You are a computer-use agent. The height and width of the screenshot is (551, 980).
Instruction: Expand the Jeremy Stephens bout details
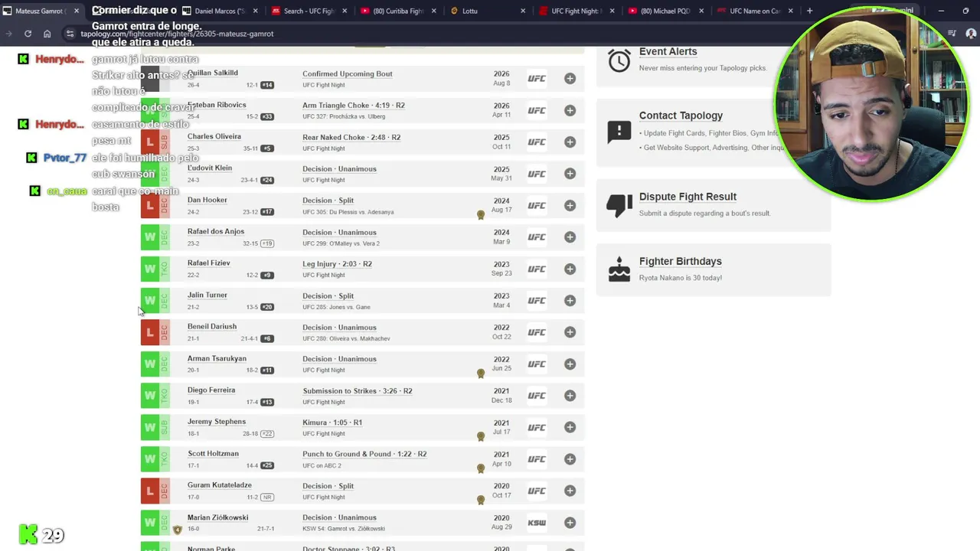(x=570, y=427)
